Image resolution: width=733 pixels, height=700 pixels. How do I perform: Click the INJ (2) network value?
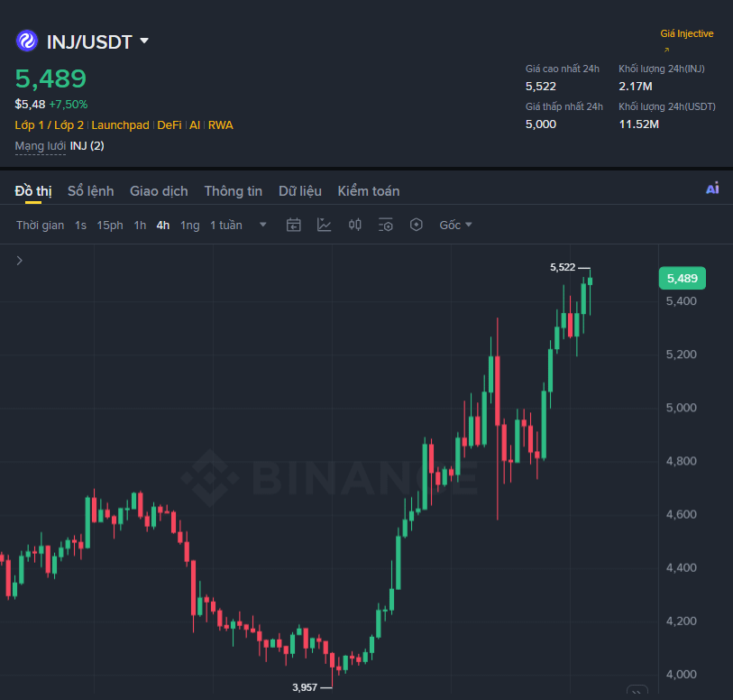pyautogui.click(x=87, y=146)
